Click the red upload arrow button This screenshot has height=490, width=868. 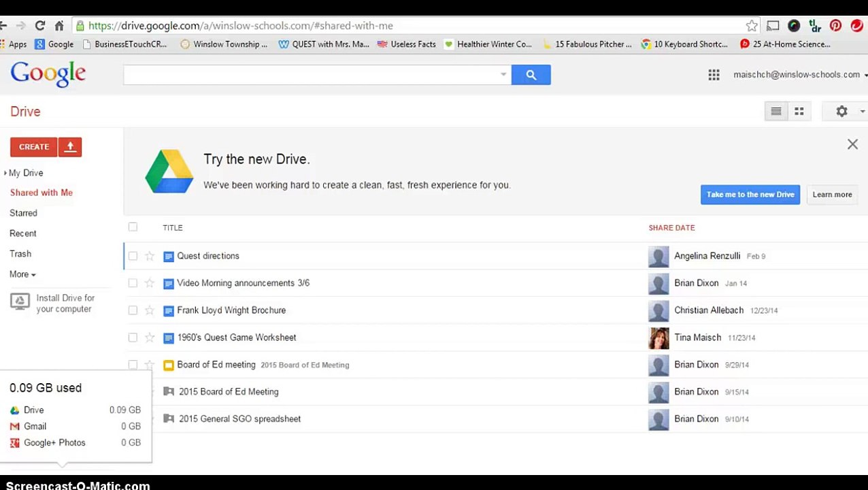(x=70, y=147)
